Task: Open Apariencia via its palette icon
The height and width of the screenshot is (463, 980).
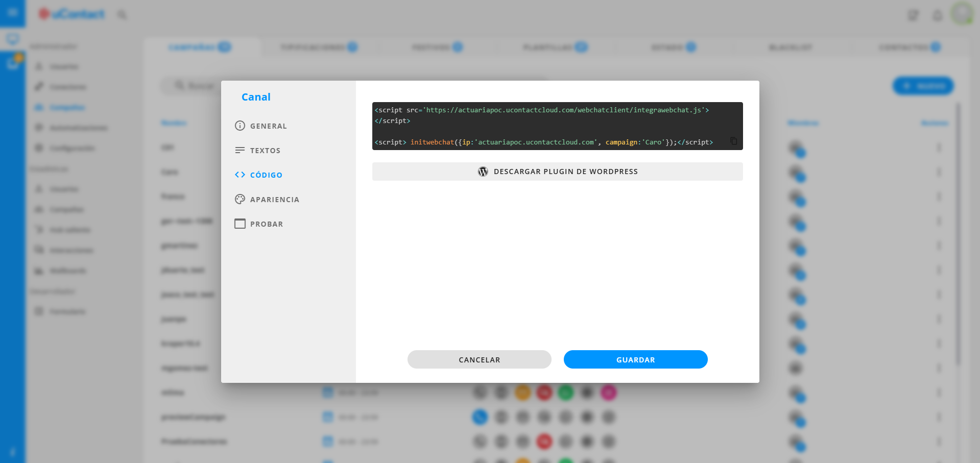Action: (x=240, y=200)
